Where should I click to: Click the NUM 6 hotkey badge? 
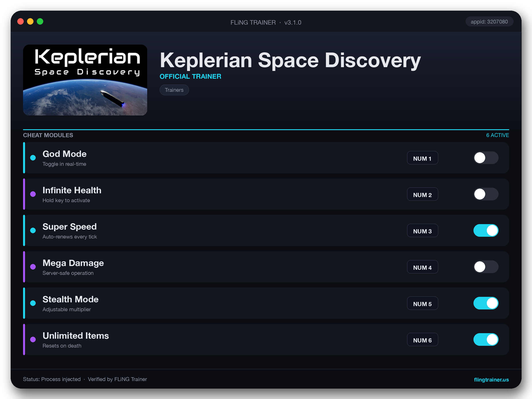click(x=422, y=339)
